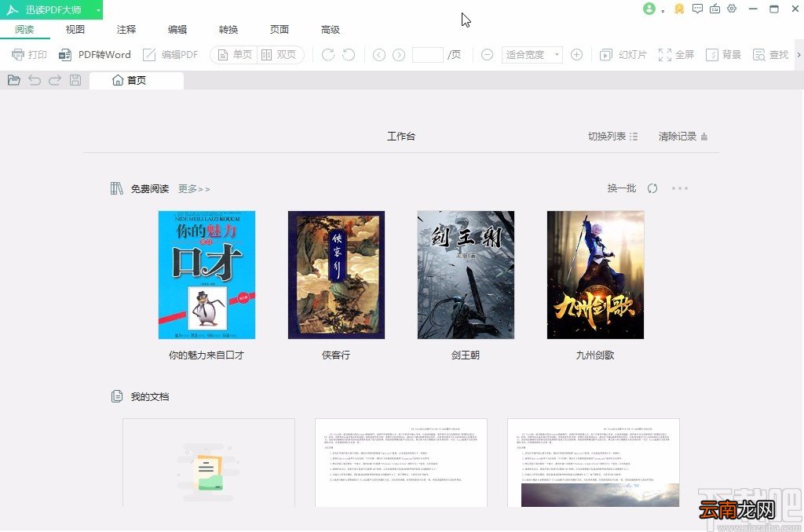
Task: Open the 侠客行 book cover
Action: tap(336, 275)
